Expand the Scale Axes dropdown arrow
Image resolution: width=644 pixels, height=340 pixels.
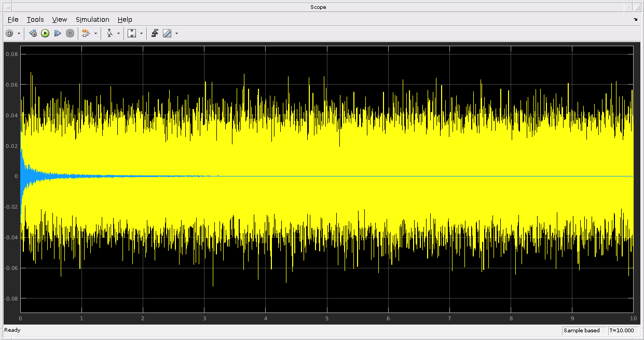(141, 33)
